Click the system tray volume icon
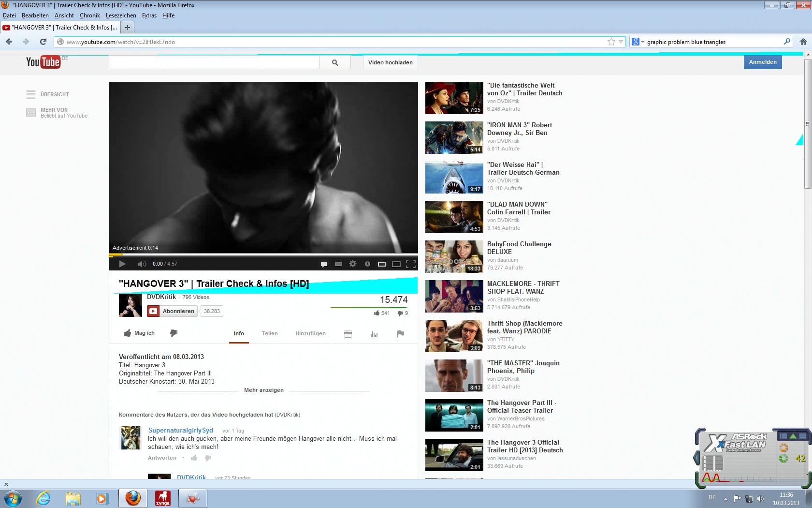 coord(760,498)
